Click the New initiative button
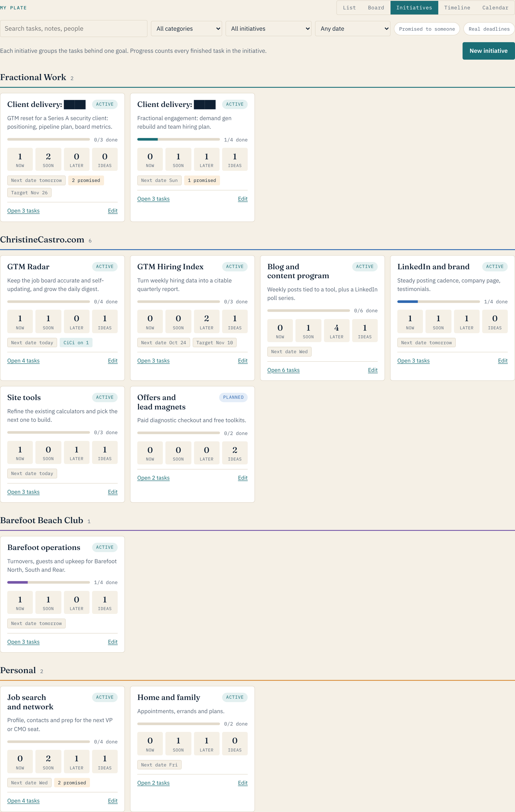 tap(488, 51)
